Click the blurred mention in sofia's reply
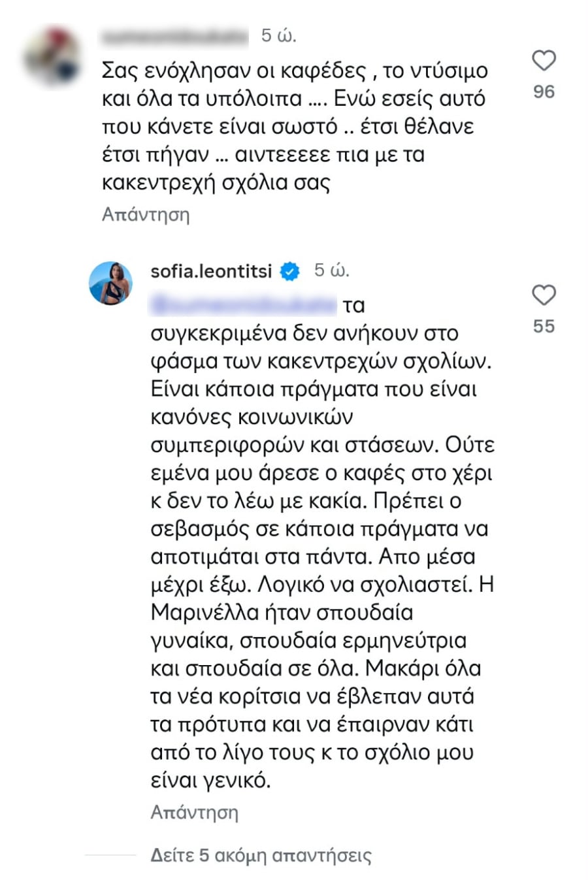Image resolution: width=588 pixels, height=880 pixels. coord(242,305)
